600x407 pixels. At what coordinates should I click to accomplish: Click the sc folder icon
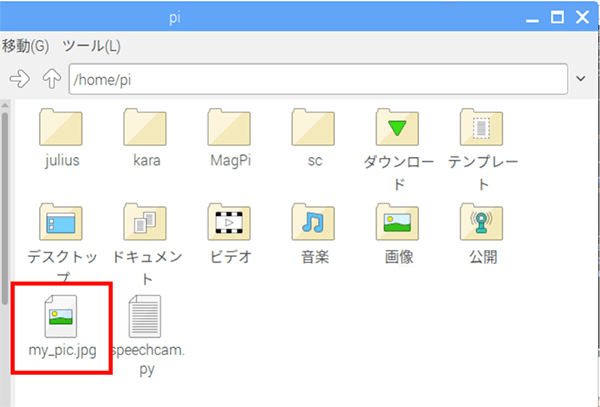(313, 127)
